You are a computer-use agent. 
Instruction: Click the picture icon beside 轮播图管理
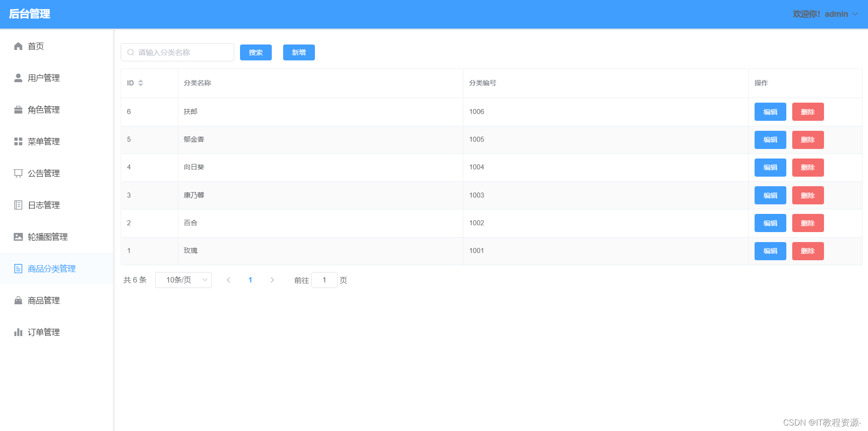[18, 237]
